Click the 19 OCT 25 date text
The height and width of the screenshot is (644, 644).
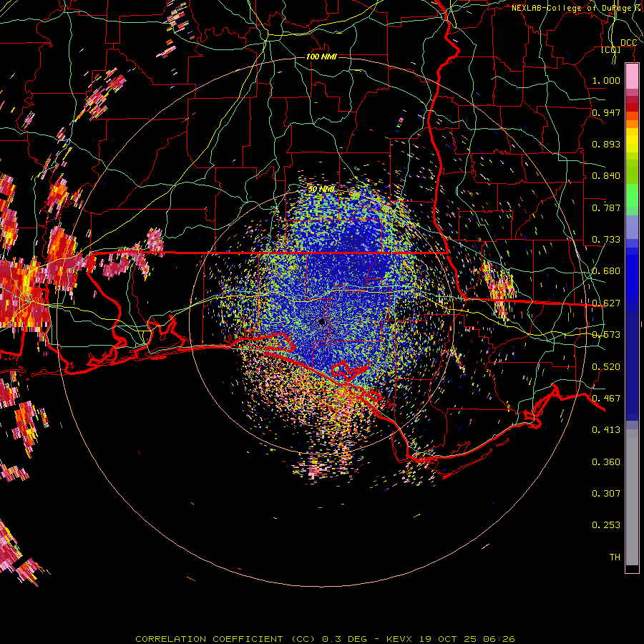(x=448, y=639)
